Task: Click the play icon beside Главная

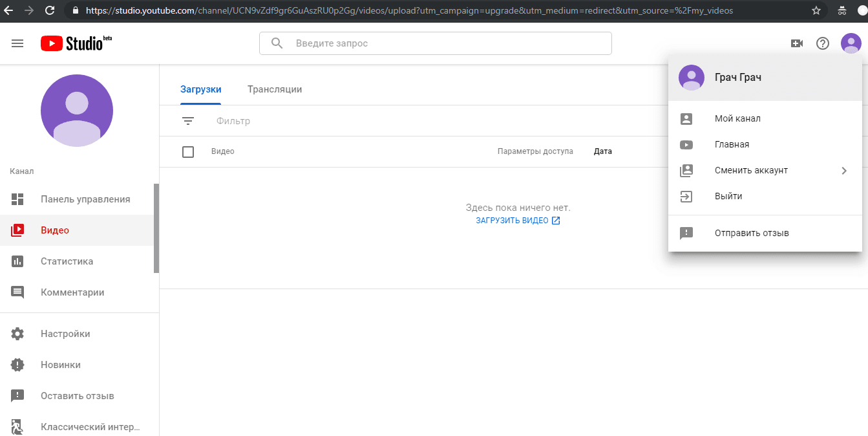Action: click(686, 145)
